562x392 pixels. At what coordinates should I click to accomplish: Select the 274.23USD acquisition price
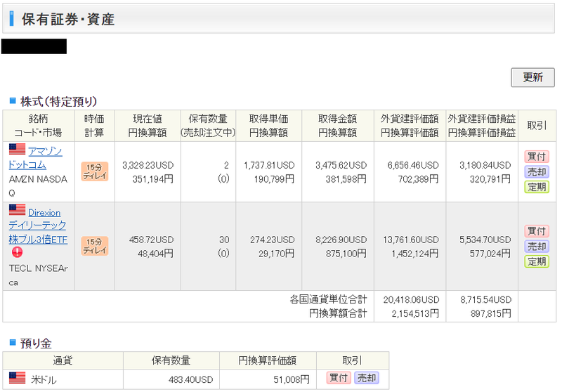pos(273,240)
